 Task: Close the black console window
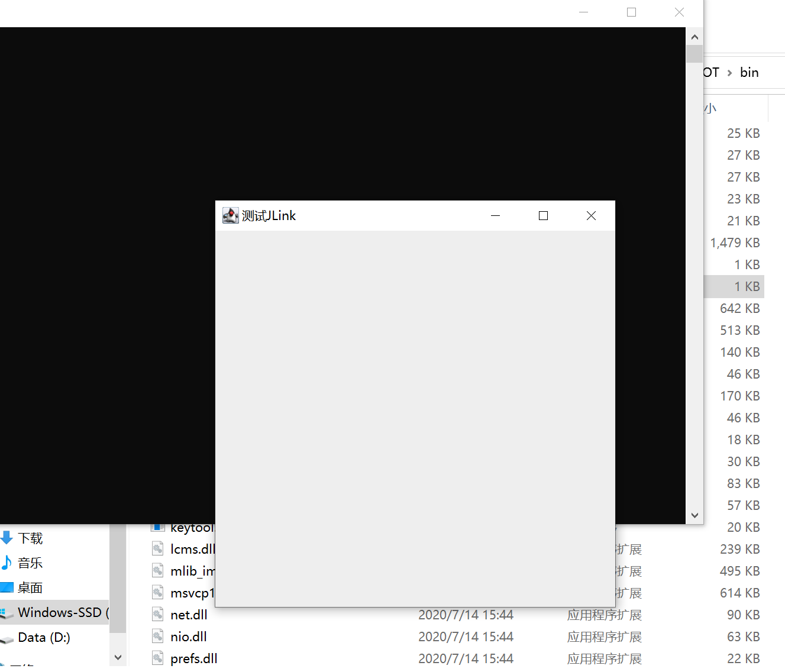680,12
